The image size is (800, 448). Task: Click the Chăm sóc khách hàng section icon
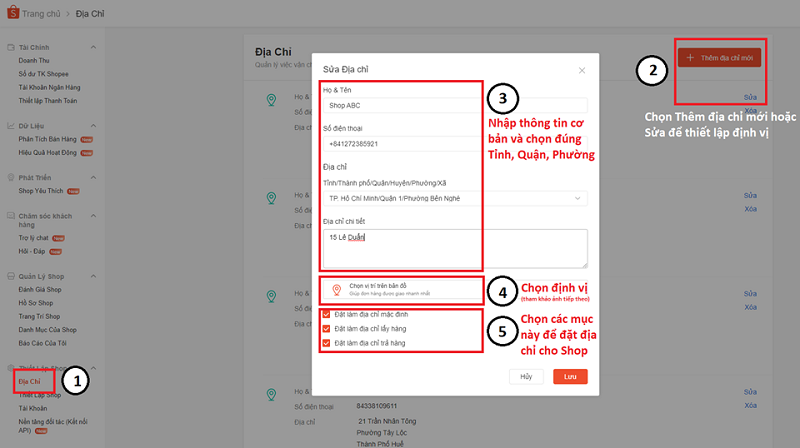click(10, 215)
